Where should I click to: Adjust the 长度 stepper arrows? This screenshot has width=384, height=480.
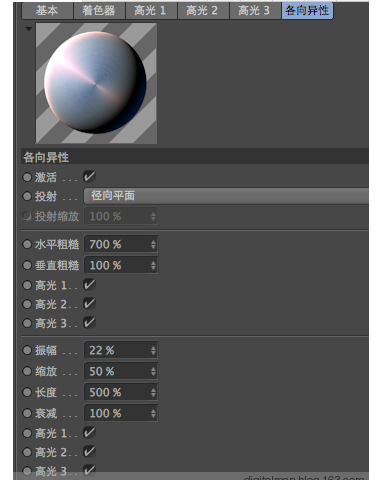coord(153,392)
